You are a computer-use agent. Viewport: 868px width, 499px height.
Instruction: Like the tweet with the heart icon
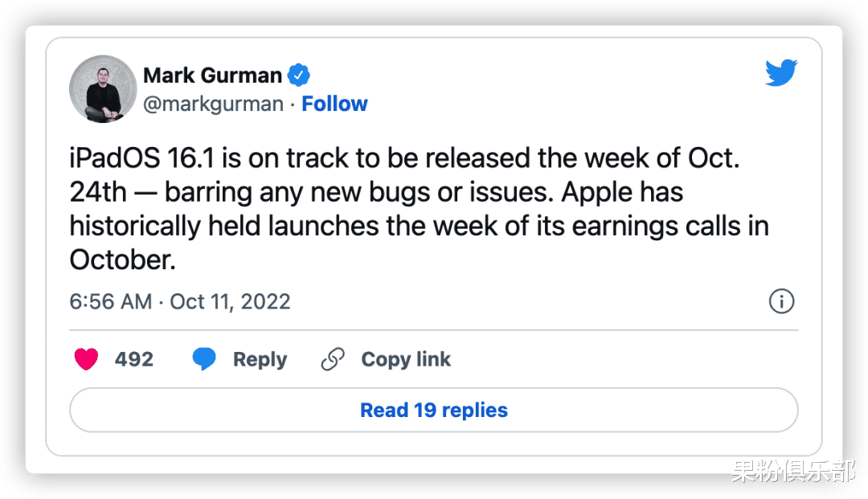pos(86,359)
